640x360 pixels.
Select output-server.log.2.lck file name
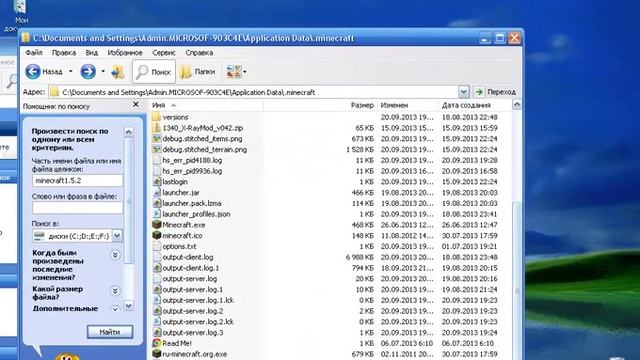pyautogui.click(x=198, y=322)
